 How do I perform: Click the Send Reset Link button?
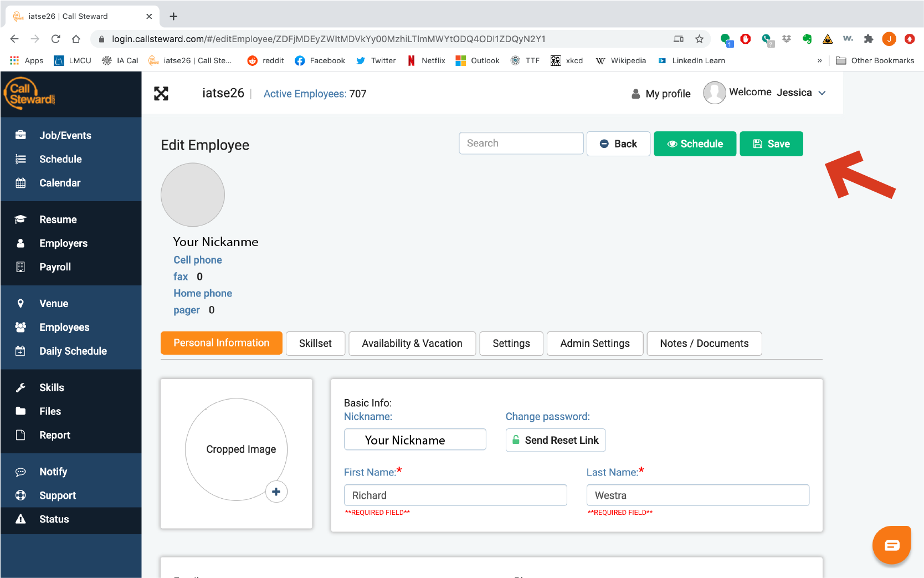[x=555, y=441]
